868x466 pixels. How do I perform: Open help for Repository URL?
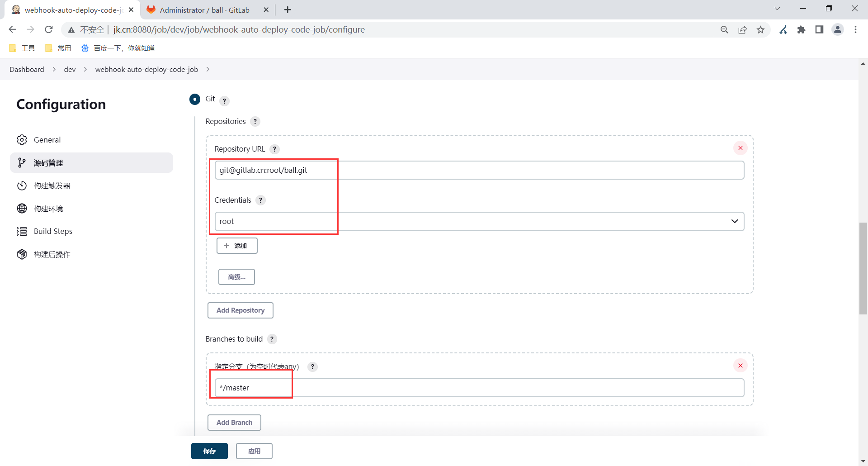pyautogui.click(x=274, y=149)
